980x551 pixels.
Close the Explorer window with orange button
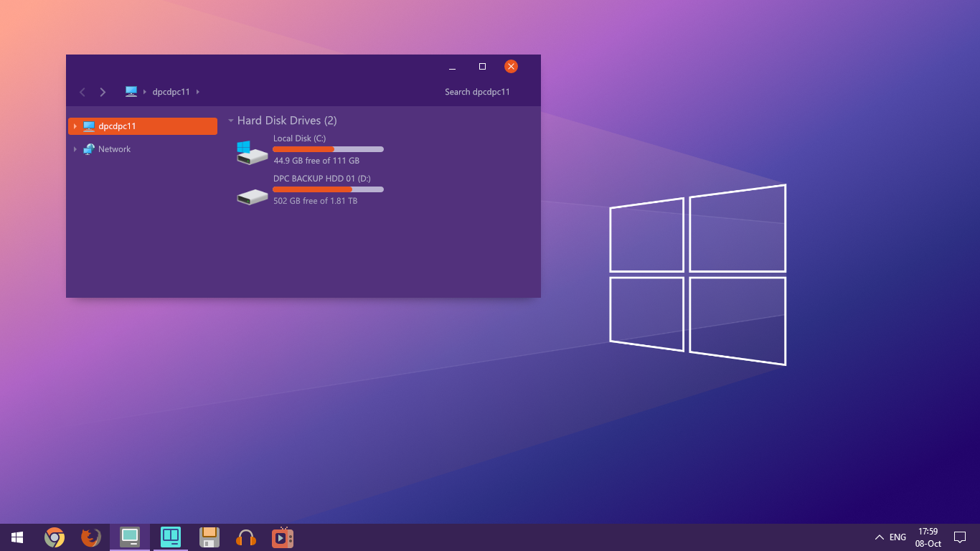tap(511, 67)
